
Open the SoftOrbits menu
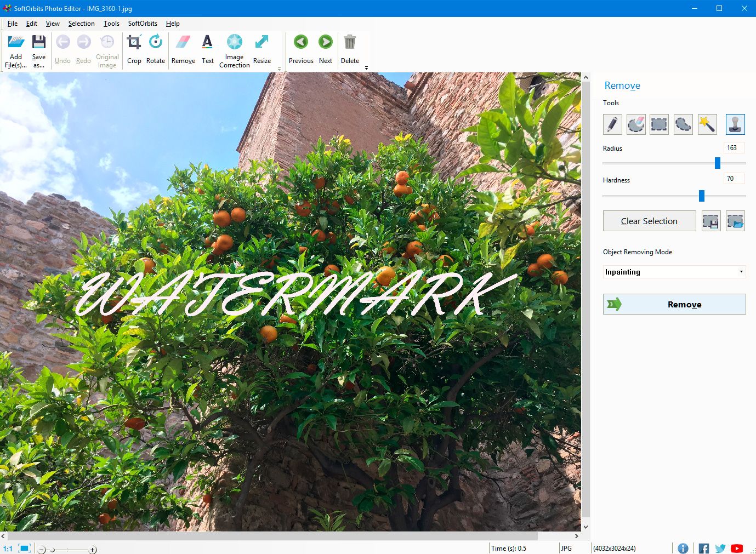point(143,24)
